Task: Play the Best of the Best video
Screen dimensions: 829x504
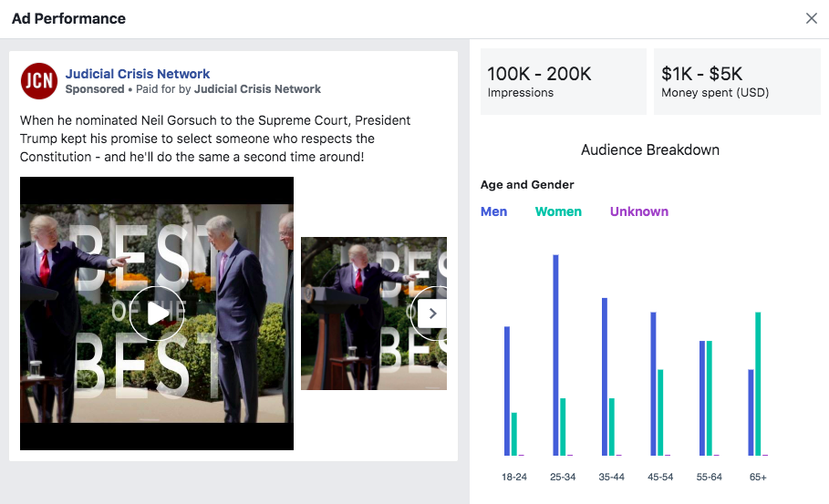Action: tap(157, 314)
